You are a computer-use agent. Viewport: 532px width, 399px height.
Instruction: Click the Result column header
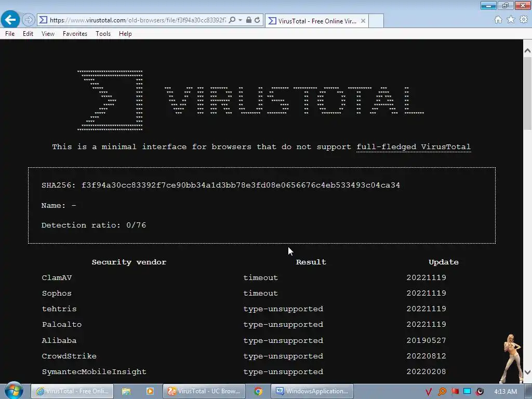(x=311, y=262)
